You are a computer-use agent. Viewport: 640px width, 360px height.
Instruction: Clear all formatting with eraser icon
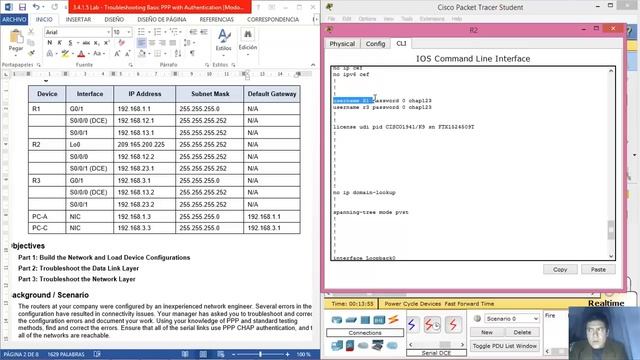pyautogui.click(x=121, y=42)
